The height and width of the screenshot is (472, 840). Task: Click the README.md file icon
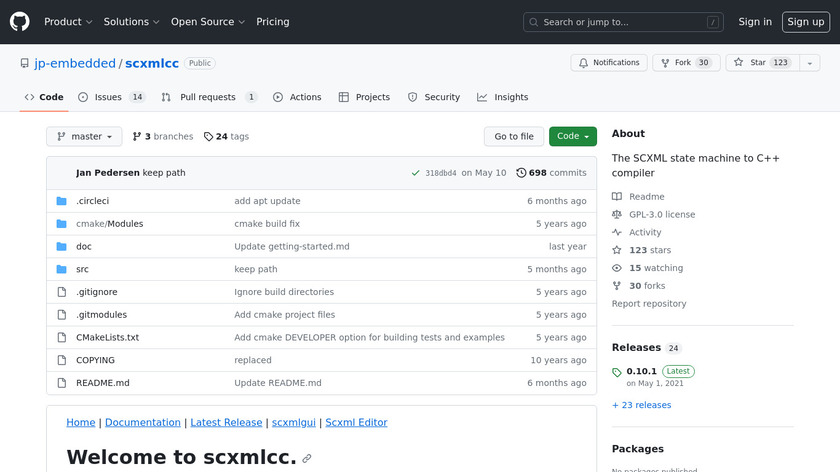tap(61, 383)
